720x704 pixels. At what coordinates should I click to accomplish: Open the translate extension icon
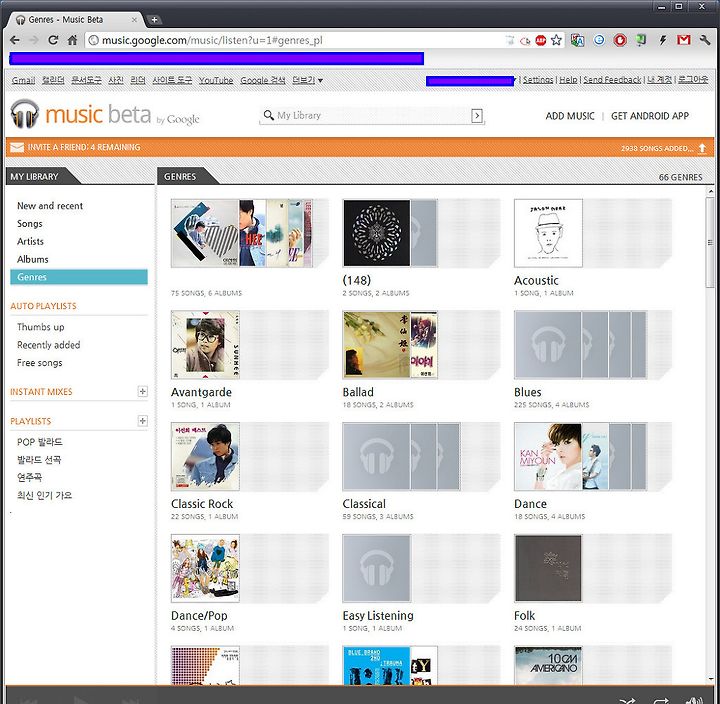[x=578, y=40]
